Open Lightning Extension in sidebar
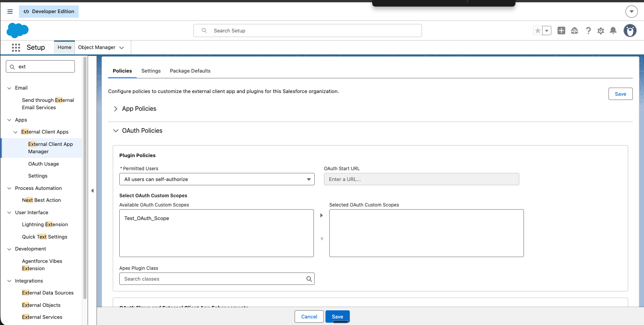644x325 pixels. tap(45, 225)
